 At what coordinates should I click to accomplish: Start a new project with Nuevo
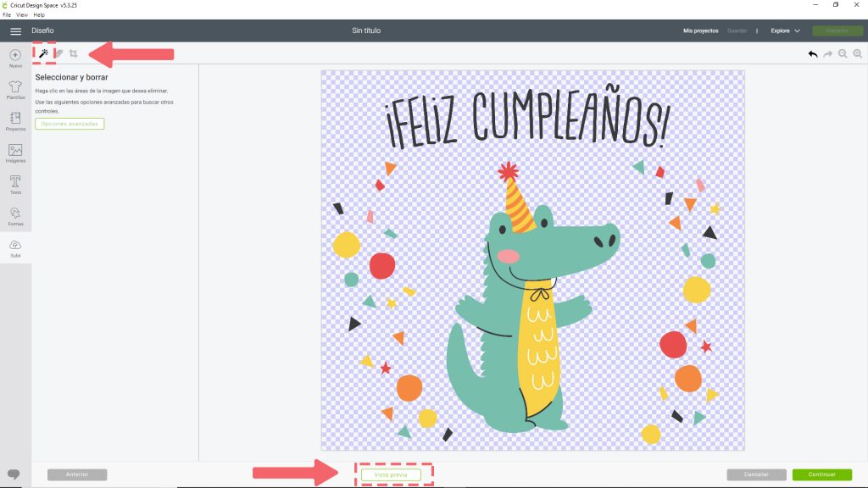tap(15, 58)
